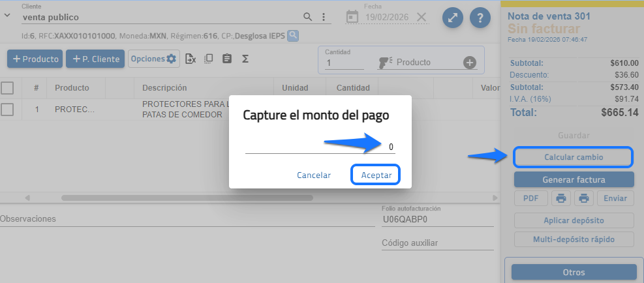Screen dimensions: 644x283
Task: Click the Multi-depósito rápido button
Action: pos(574,239)
